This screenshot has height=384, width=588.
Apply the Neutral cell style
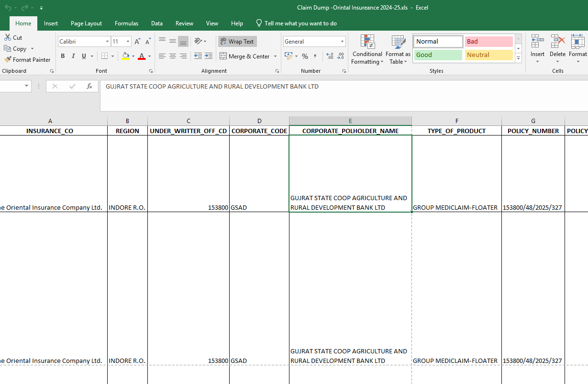[x=488, y=55]
